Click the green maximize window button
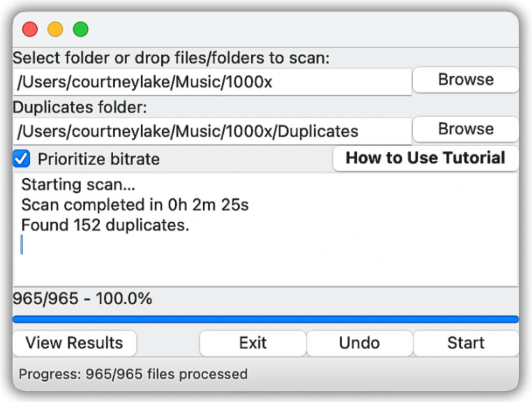The height and width of the screenshot is (402, 532). click(81, 29)
